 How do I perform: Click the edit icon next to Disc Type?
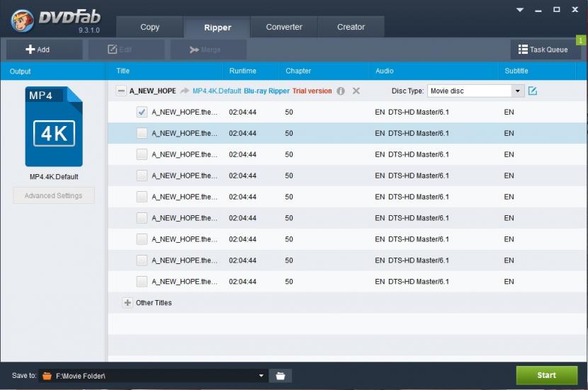point(533,91)
